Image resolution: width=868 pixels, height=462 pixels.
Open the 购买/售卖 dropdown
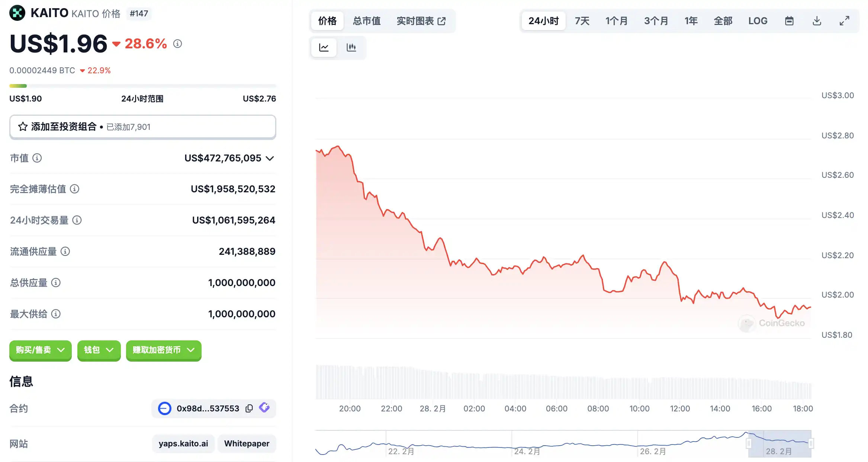click(x=40, y=350)
